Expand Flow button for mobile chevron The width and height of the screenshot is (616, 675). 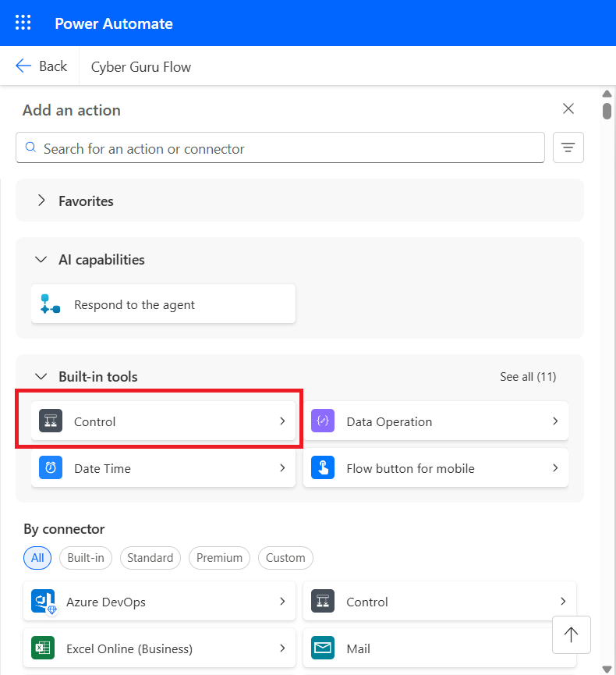click(x=555, y=468)
